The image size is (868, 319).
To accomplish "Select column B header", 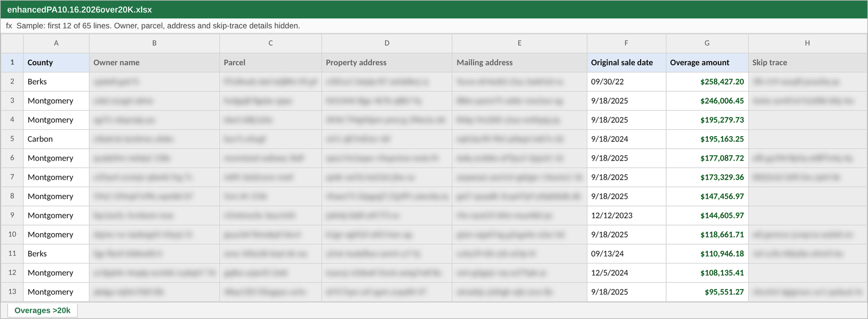I will pos(154,43).
